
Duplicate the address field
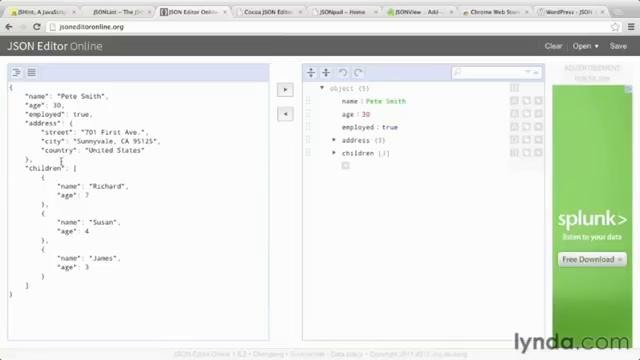coord(527,140)
